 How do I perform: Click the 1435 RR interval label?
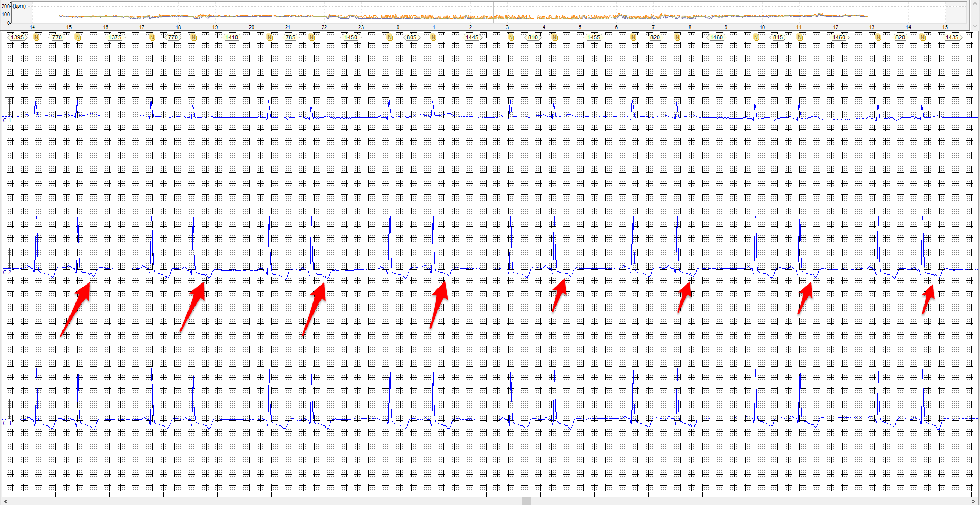tap(952, 37)
